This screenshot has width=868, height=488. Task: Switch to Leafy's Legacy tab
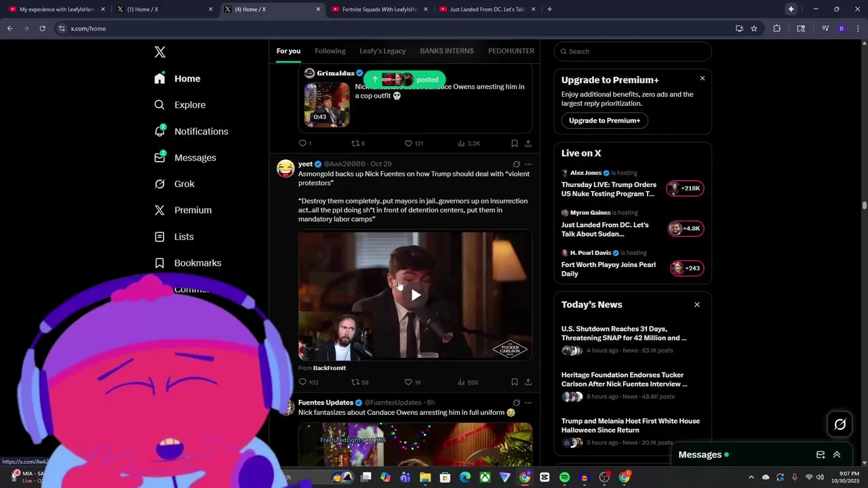pyautogui.click(x=382, y=51)
